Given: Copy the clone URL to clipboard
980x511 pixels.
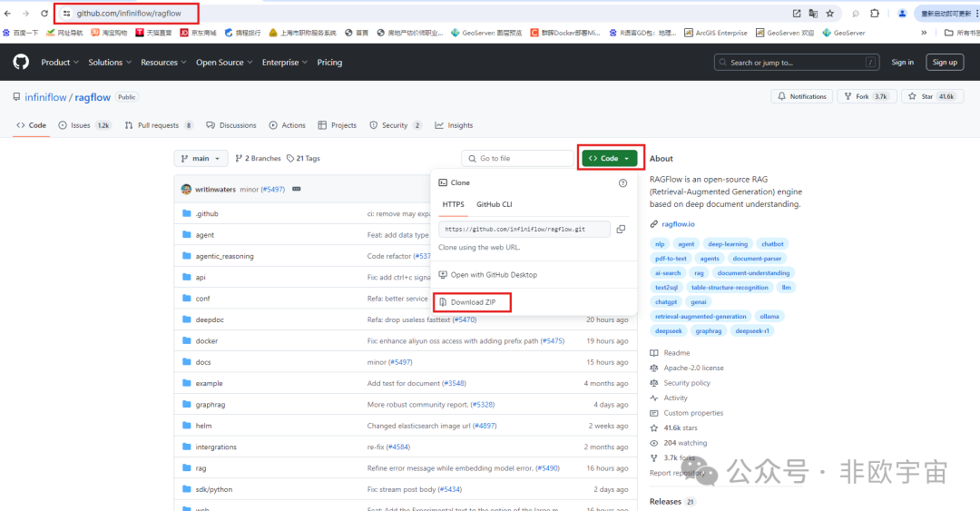Looking at the screenshot, I should click(621, 229).
